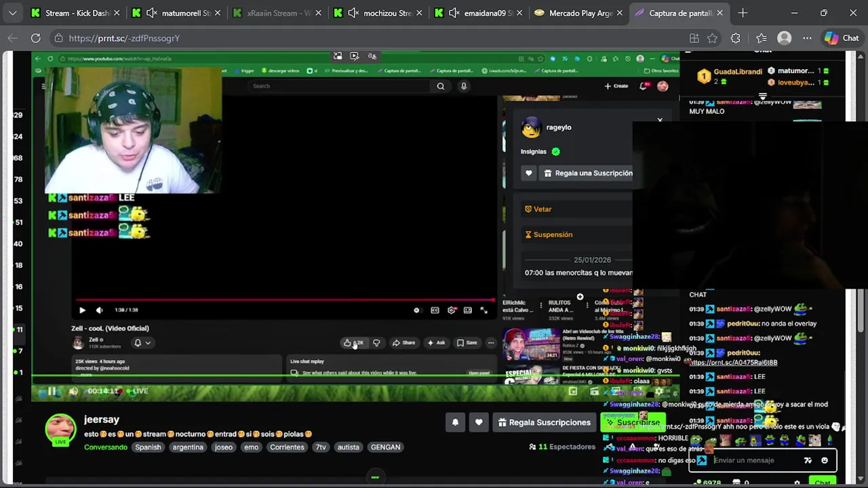Mute the Kick stream volume
This screenshot has width=868, height=488.
click(73, 391)
